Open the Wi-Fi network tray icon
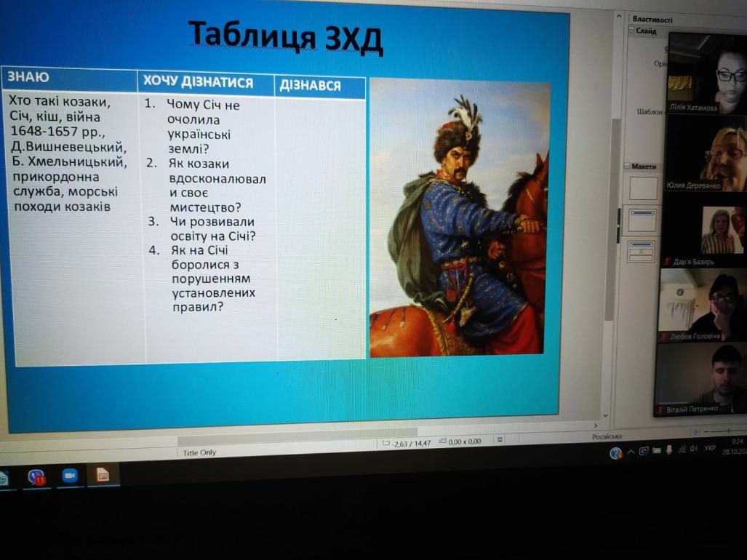 (x=682, y=449)
